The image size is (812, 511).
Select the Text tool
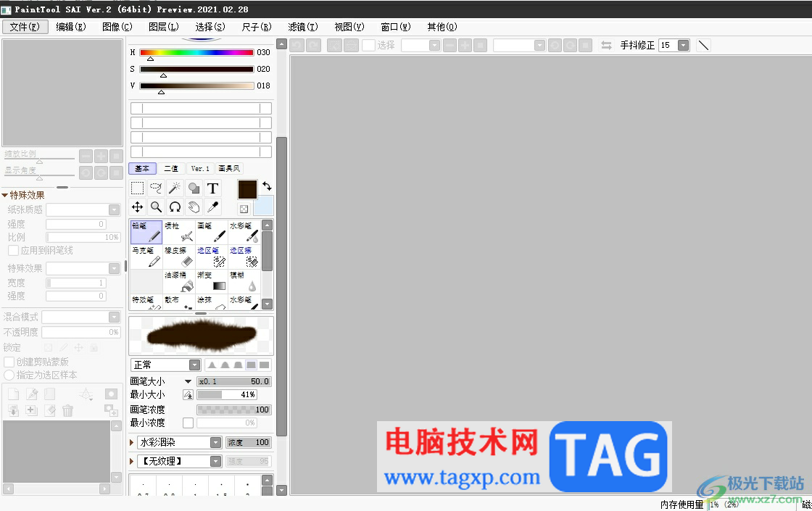point(212,188)
